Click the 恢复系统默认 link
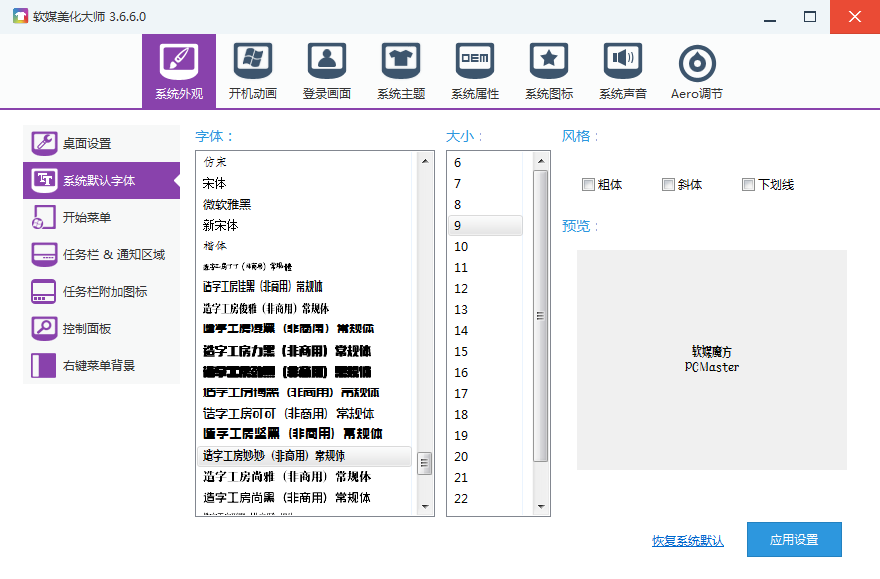The image size is (880, 579). pos(687,541)
